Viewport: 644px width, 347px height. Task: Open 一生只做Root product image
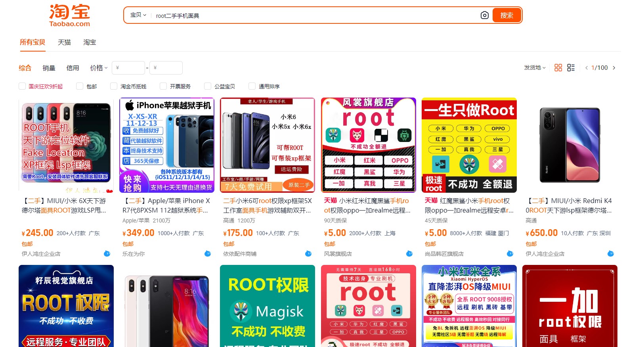click(x=469, y=145)
